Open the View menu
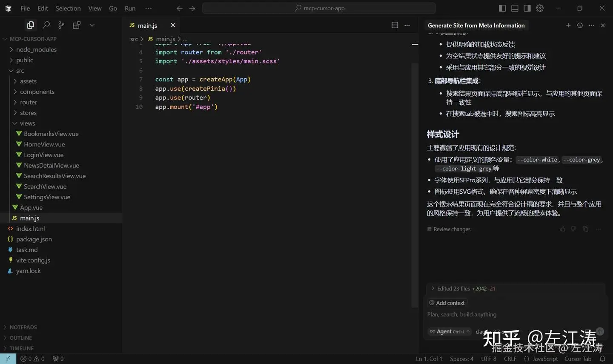Screen dimensions: 613x364 95,9
